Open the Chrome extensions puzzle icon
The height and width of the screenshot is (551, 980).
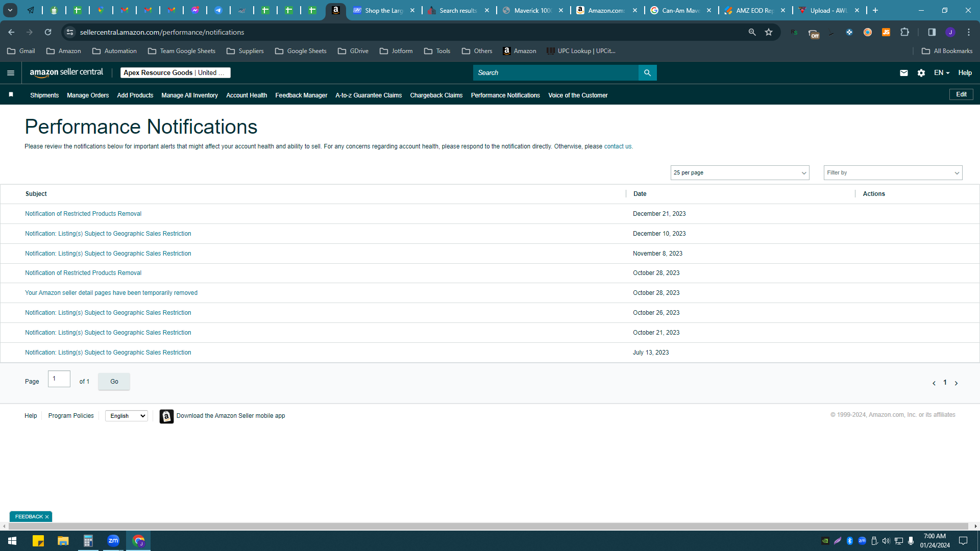[904, 32]
